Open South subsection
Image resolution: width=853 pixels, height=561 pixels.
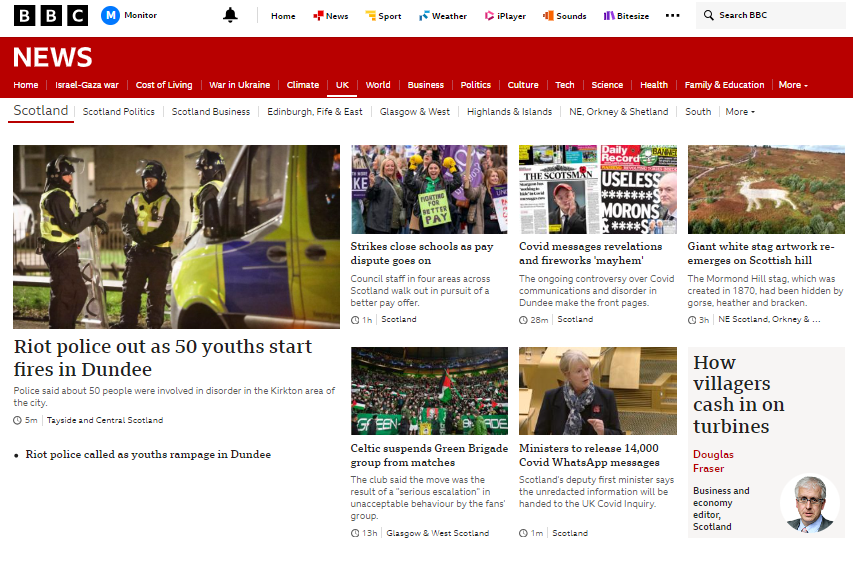tap(698, 112)
